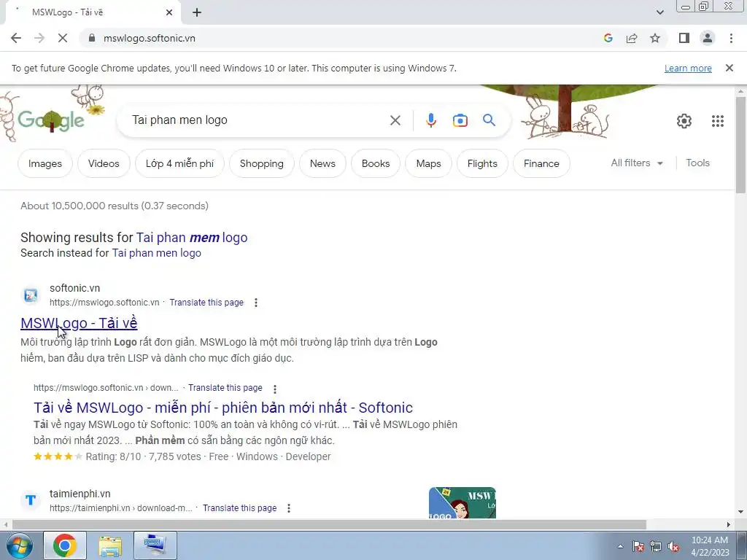Click the taimienphi.vn favicon
747x560 pixels.
pyautogui.click(x=31, y=500)
